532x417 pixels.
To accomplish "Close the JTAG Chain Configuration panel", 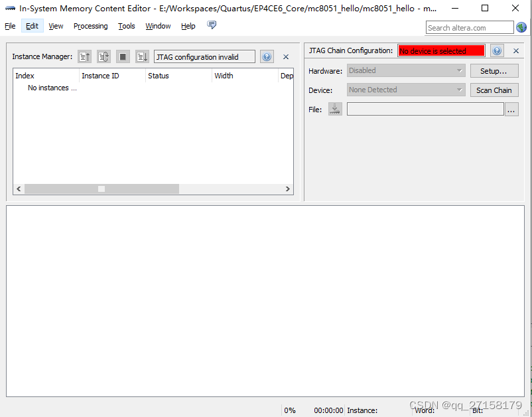I will pos(516,51).
